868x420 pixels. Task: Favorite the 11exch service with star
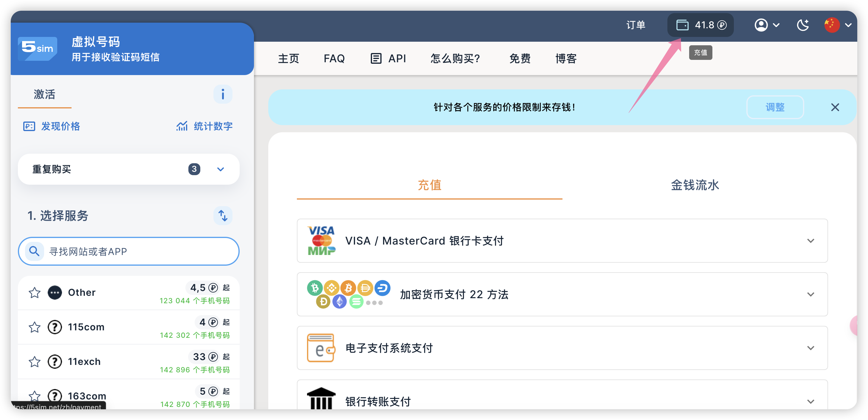tap(34, 362)
